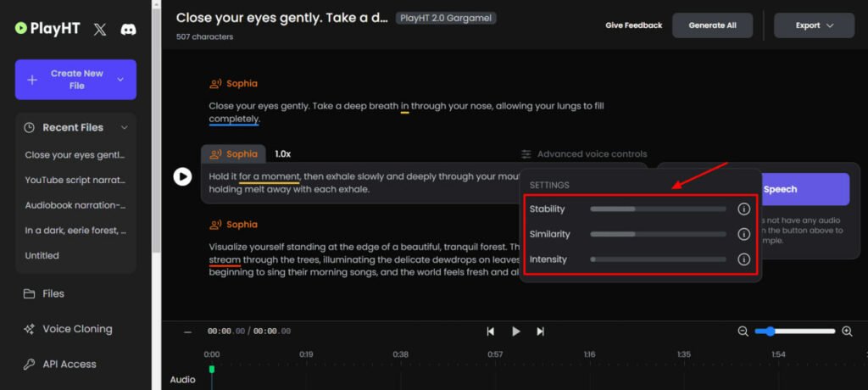This screenshot has width=868, height=390.
Task: Skip to the previous track segment
Action: point(490,331)
